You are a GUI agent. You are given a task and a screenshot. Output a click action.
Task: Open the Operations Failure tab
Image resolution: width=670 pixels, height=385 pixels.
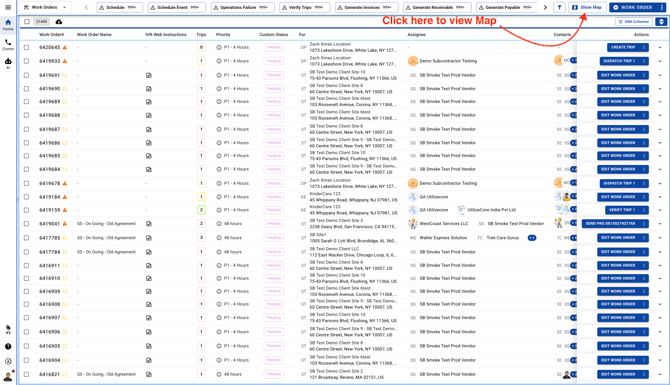[242, 7]
